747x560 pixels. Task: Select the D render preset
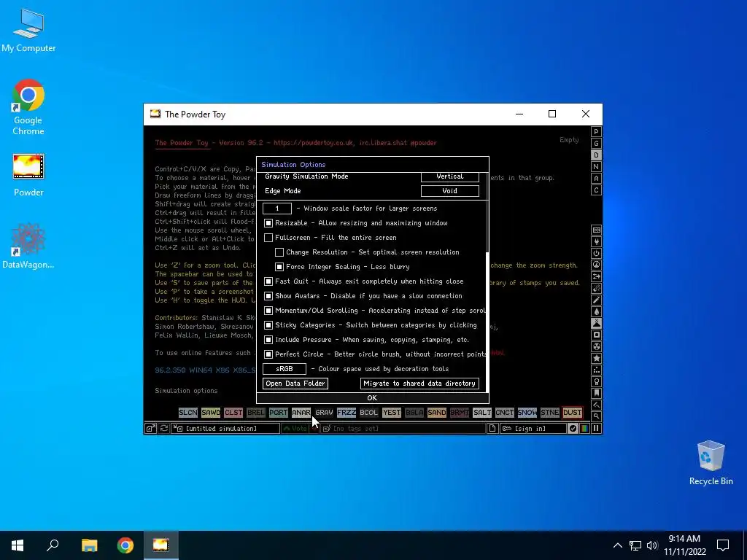pyautogui.click(x=596, y=155)
